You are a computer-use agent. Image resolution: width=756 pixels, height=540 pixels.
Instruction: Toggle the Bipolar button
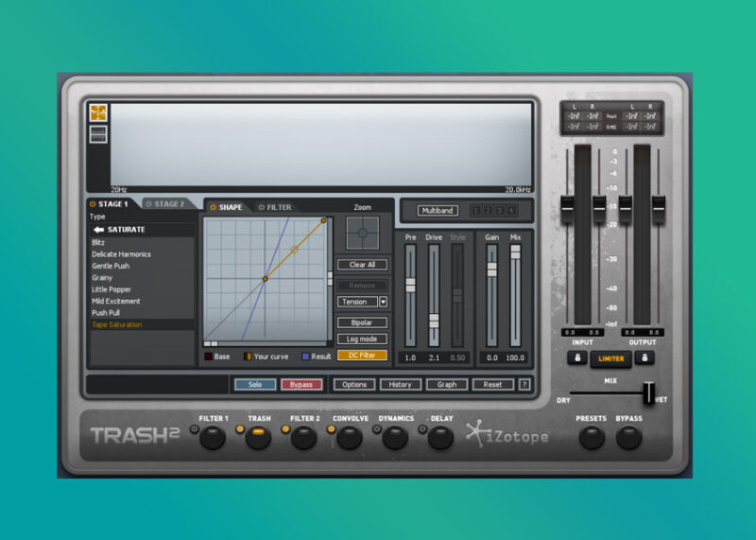(362, 322)
